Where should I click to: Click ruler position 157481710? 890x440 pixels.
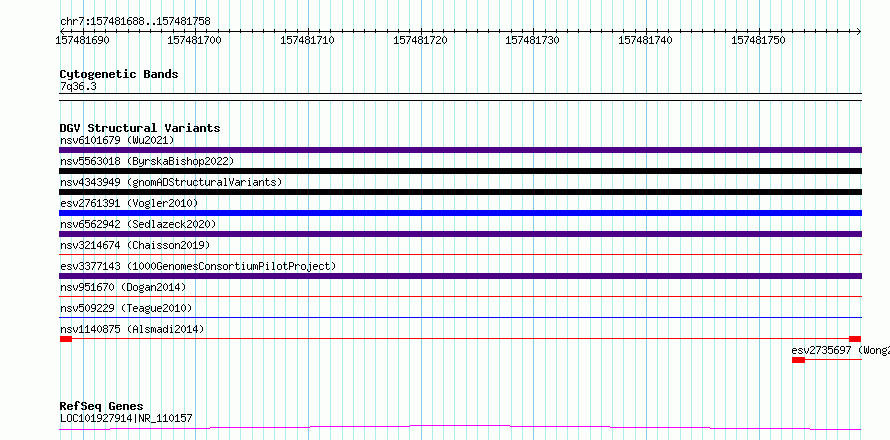tap(308, 40)
